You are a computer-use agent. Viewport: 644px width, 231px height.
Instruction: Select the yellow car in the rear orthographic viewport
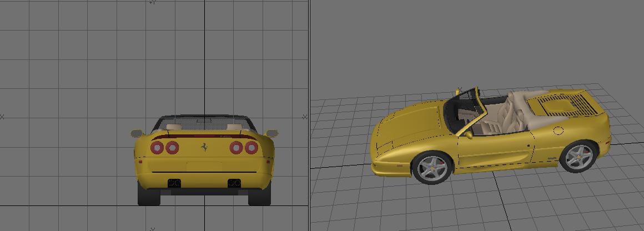click(x=204, y=160)
